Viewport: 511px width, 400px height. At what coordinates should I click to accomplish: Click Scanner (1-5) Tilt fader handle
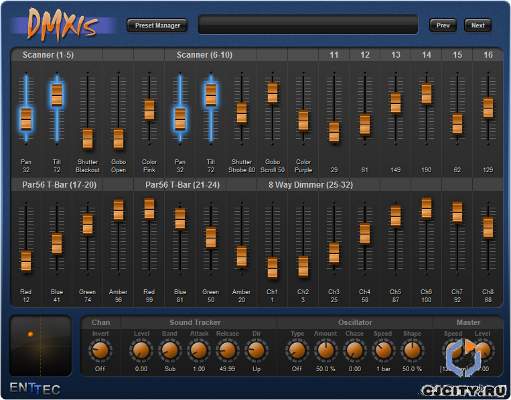coord(57,95)
